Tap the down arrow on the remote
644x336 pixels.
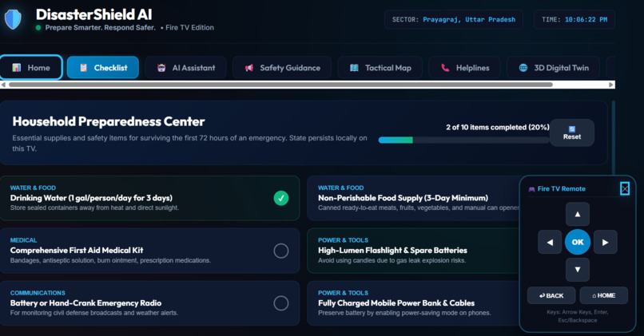point(578,270)
